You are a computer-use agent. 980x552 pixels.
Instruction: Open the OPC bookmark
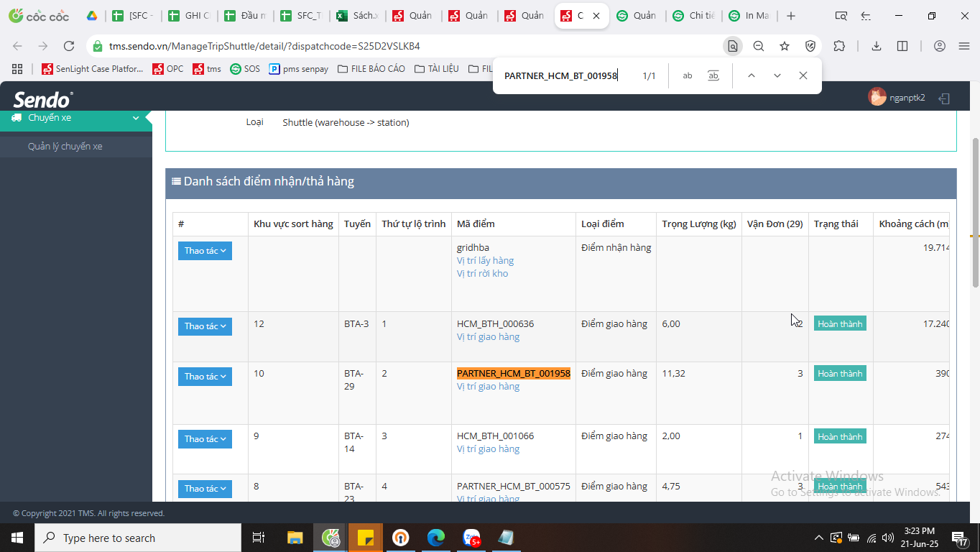click(x=167, y=69)
